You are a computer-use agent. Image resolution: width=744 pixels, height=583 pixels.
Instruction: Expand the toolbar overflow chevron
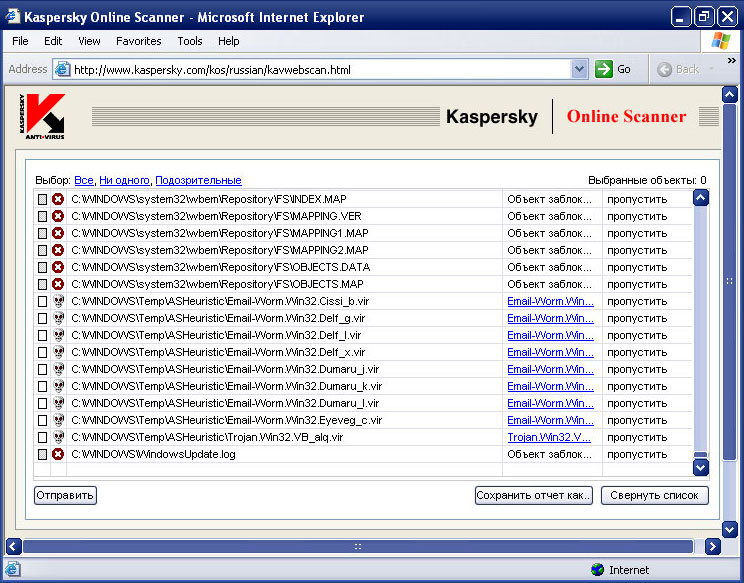point(731,61)
